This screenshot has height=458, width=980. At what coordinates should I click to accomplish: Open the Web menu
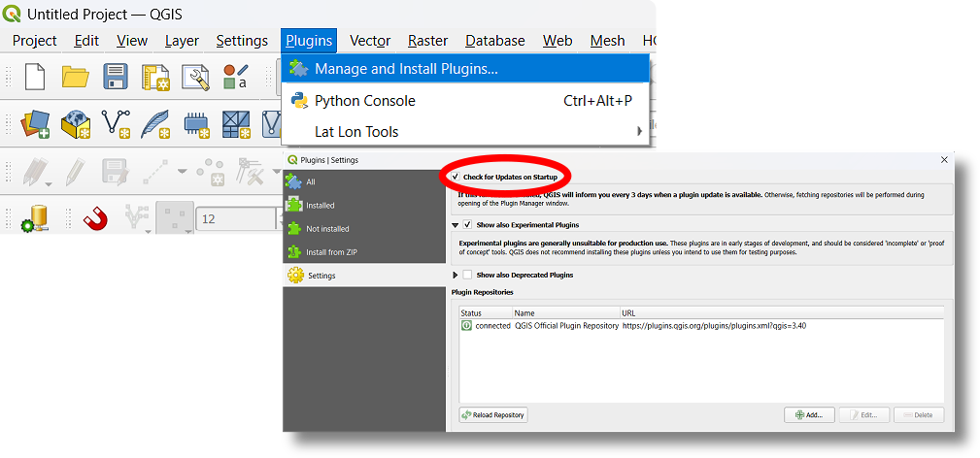[558, 41]
